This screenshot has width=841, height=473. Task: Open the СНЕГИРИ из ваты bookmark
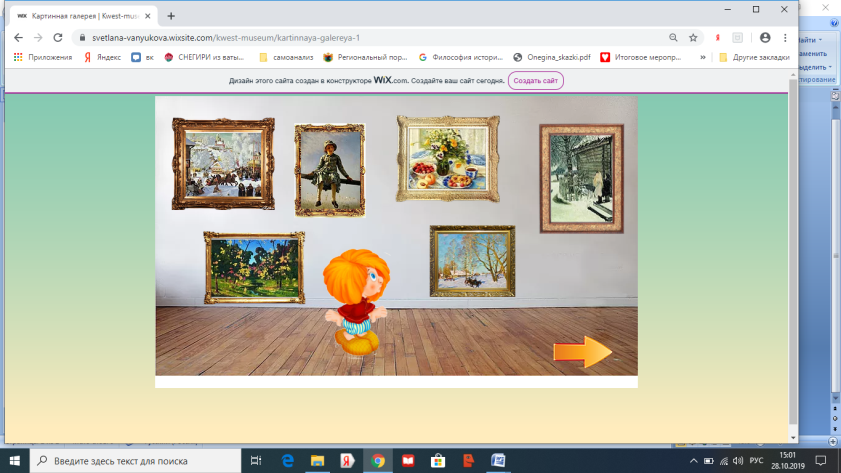(x=204, y=57)
